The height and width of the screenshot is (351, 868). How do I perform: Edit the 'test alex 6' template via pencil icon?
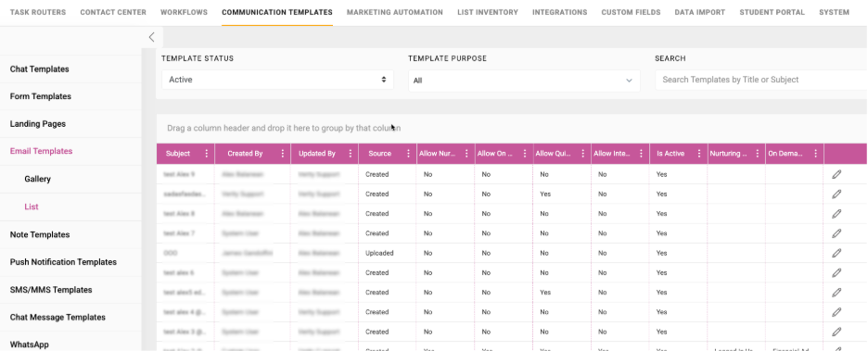pyautogui.click(x=836, y=272)
